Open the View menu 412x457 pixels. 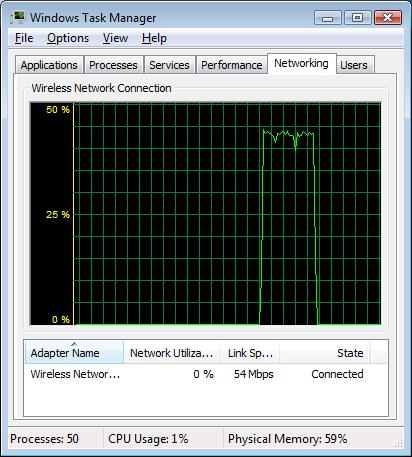point(115,38)
